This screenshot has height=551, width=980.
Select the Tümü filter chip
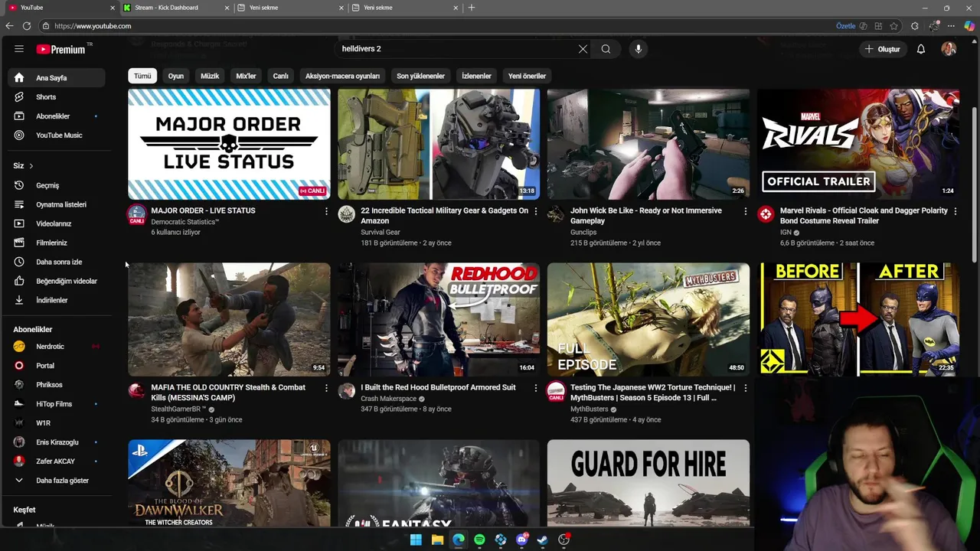[x=142, y=76]
